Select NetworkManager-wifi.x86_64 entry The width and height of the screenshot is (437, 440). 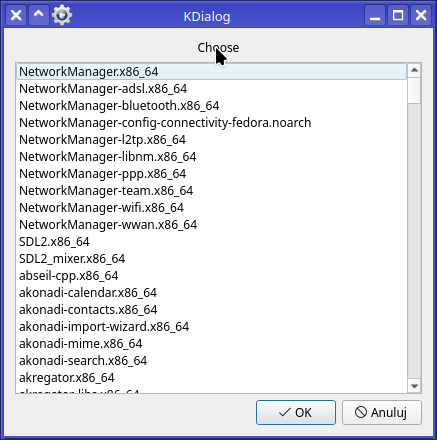pos(211,208)
